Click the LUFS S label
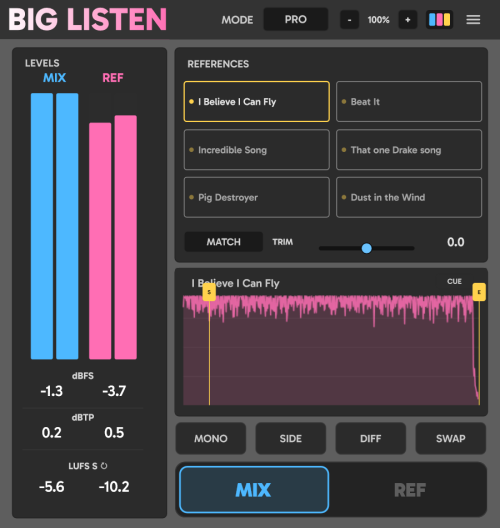Image resolution: width=500 pixels, height=528 pixels. (83, 466)
